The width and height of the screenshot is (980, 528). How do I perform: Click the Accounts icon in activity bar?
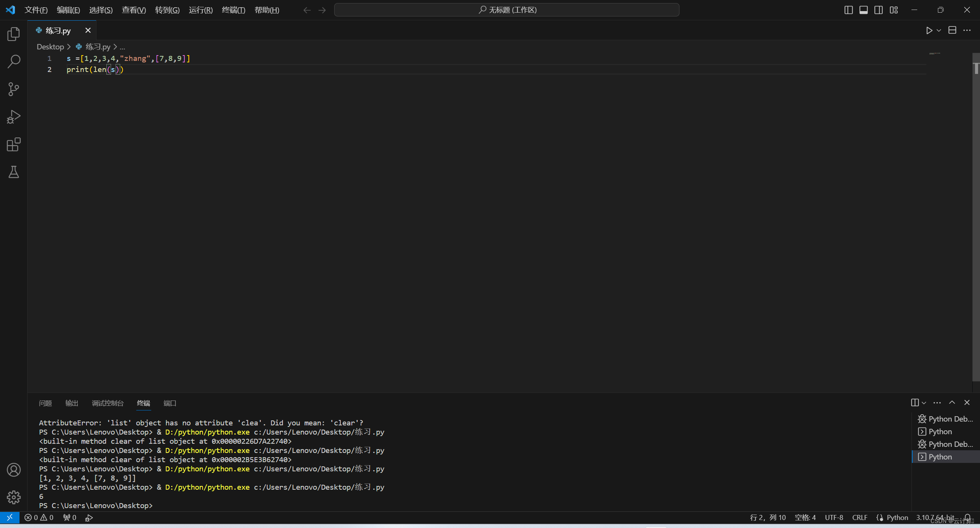click(13, 470)
